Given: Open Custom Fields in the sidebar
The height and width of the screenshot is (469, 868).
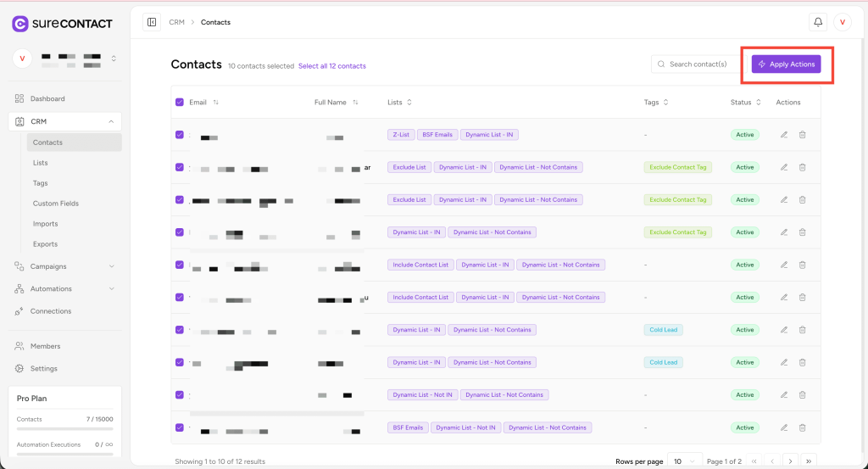Looking at the screenshot, I should pyautogui.click(x=56, y=204).
